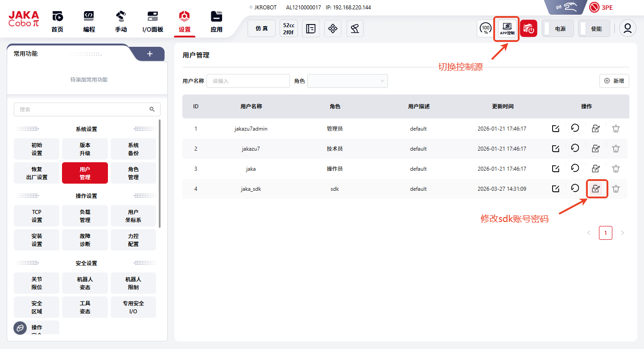Open the 100% speed selector
This screenshot has width=644, height=349.
coord(485,29)
